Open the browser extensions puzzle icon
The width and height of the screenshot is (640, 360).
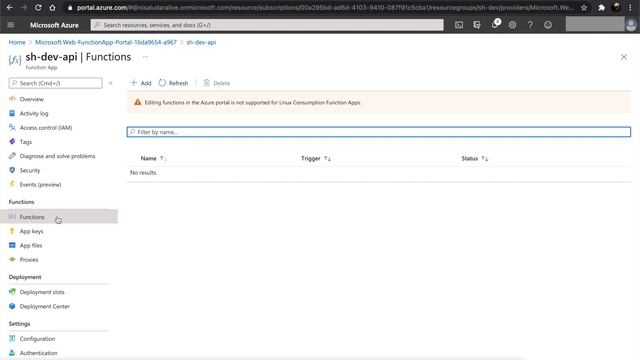(x=601, y=7)
